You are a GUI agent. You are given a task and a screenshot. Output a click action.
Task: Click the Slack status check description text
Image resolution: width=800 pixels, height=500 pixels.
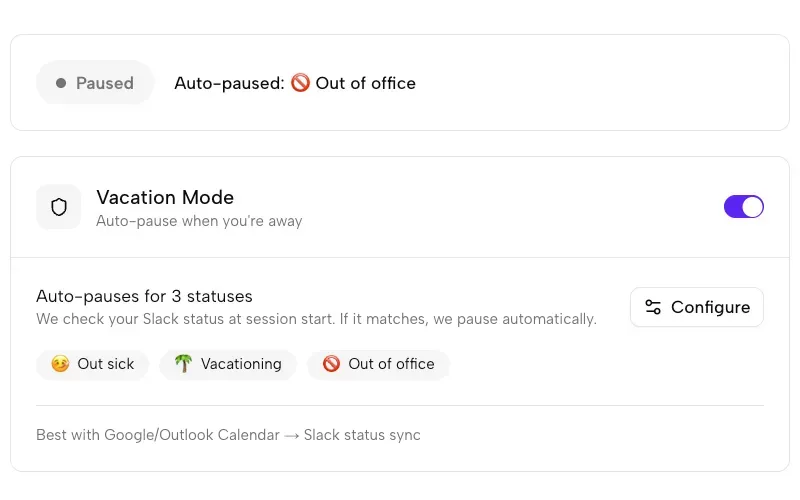316,319
